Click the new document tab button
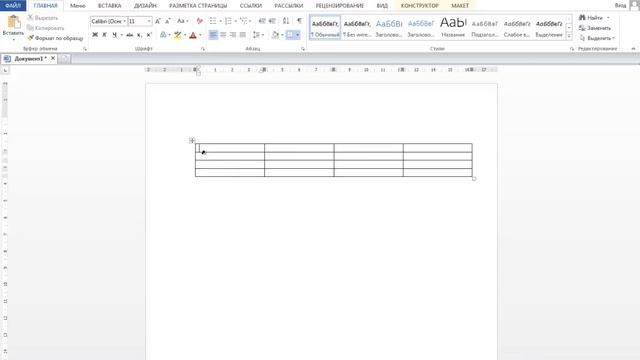 [x=64, y=59]
